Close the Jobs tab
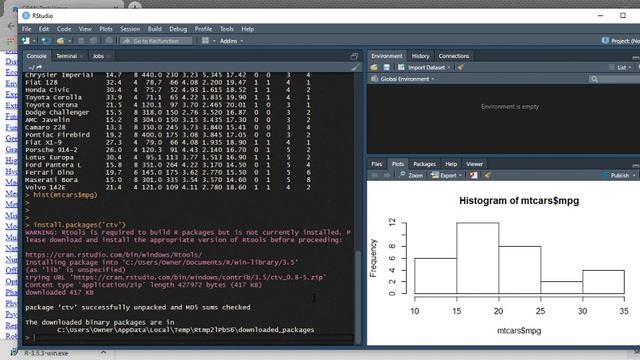 (x=109, y=56)
